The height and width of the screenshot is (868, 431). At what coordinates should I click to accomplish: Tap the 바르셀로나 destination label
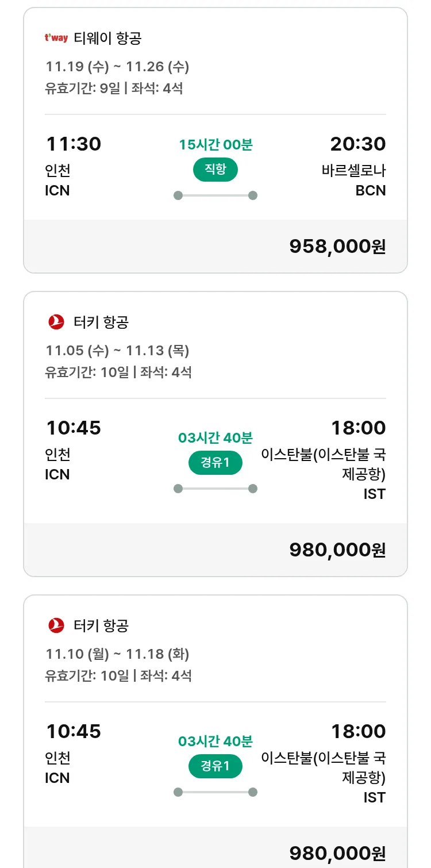[x=353, y=171]
